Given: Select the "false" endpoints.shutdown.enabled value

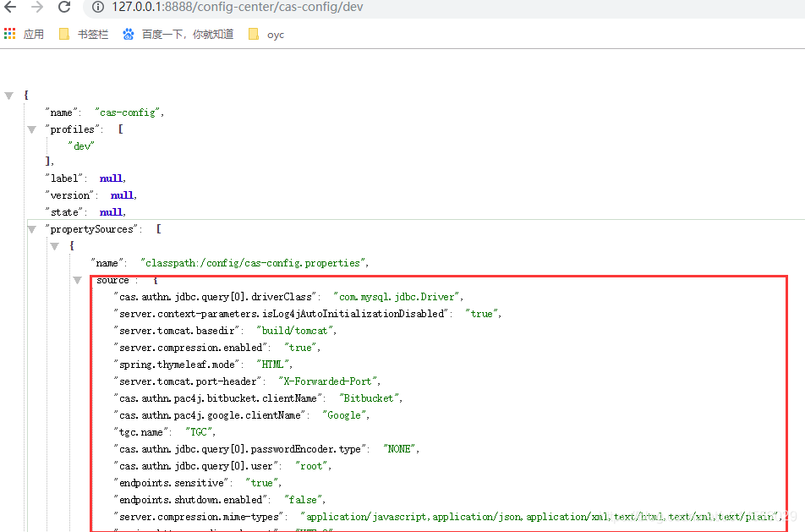Looking at the screenshot, I should (x=304, y=500).
